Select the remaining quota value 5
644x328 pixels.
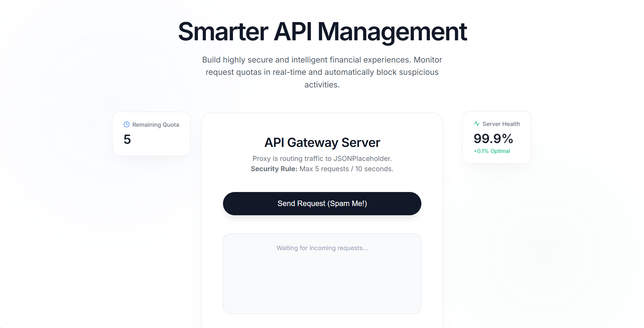click(x=127, y=139)
